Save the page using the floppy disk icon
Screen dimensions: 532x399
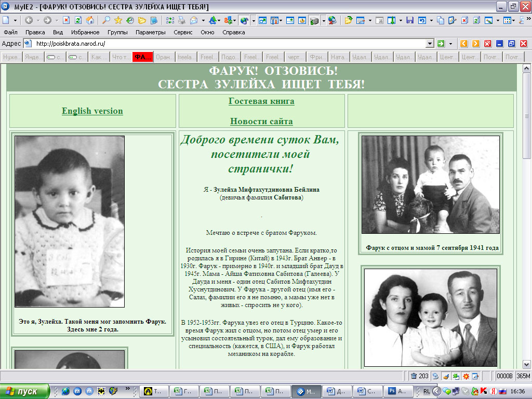(x=409, y=21)
